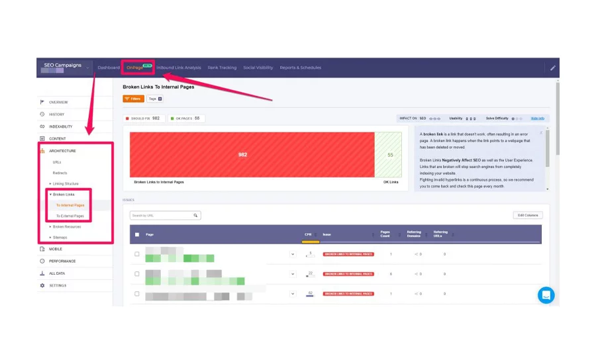The height and width of the screenshot is (364, 596).
Task: Click the Page column header
Action: click(x=150, y=234)
